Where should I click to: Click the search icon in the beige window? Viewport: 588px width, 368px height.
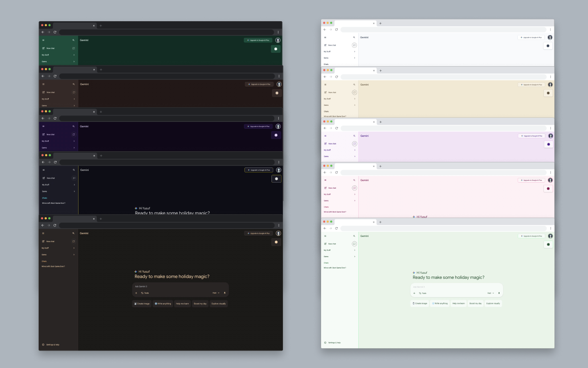[x=354, y=85]
